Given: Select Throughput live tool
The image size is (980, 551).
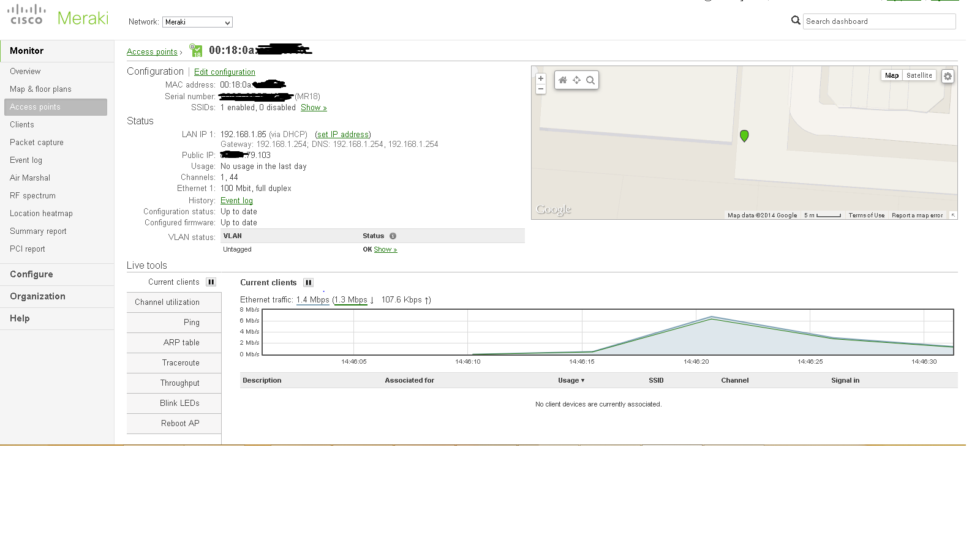Looking at the screenshot, I should click(174, 383).
